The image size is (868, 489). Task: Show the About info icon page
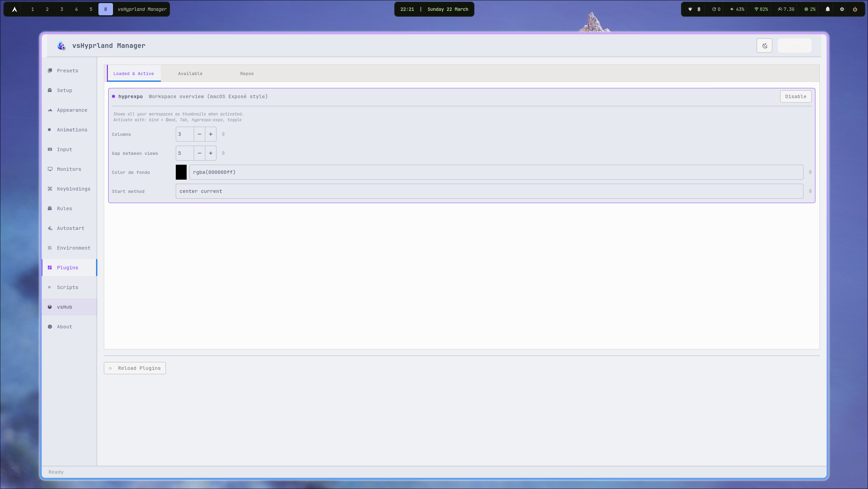50,327
